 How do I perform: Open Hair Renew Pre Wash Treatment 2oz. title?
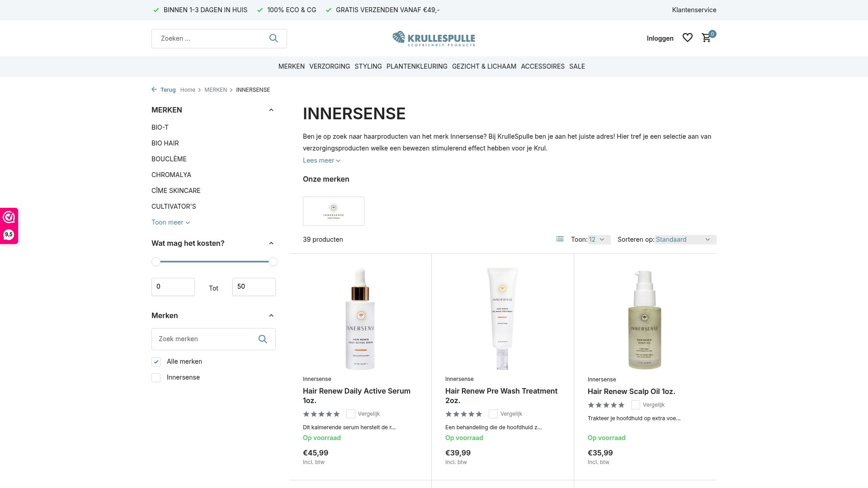pyautogui.click(x=501, y=396)
